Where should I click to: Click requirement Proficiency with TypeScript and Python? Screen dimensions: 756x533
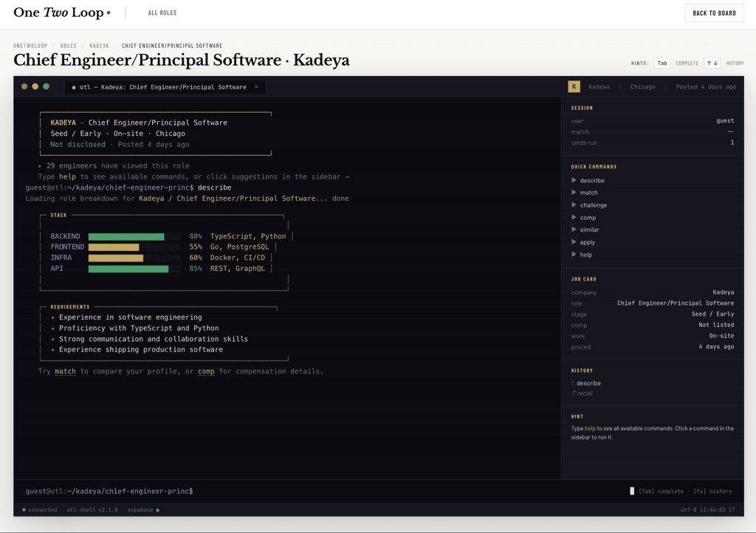pyautogui.click(x=139, y=329)
